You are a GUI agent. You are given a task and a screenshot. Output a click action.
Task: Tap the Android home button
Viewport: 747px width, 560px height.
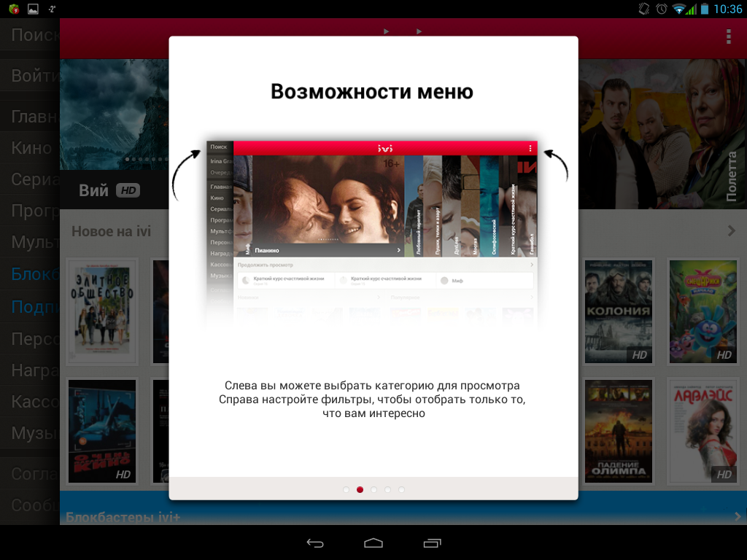(373, 542)
